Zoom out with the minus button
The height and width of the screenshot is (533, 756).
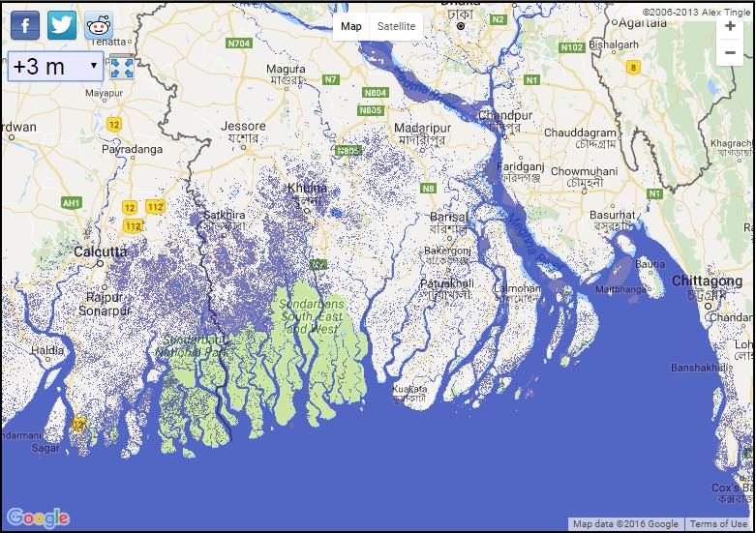point(730,54)
